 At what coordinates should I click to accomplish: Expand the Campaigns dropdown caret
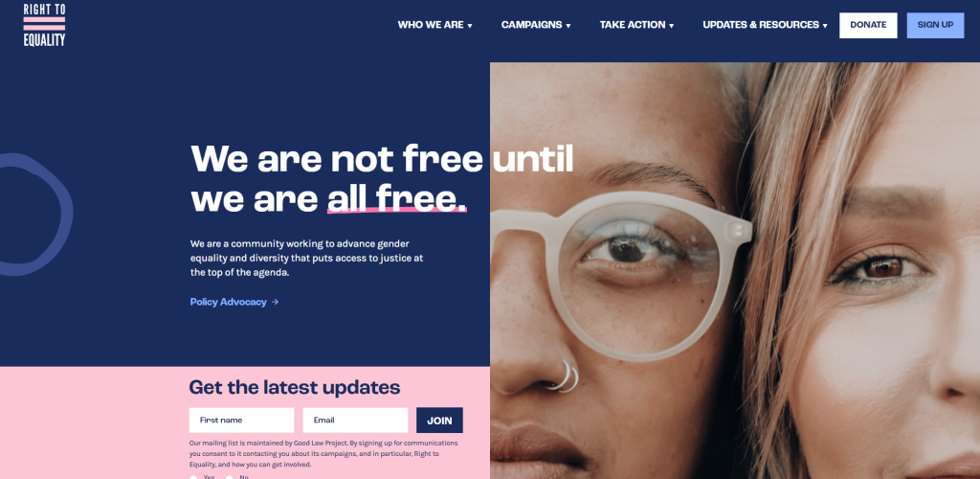click(568, 26)
